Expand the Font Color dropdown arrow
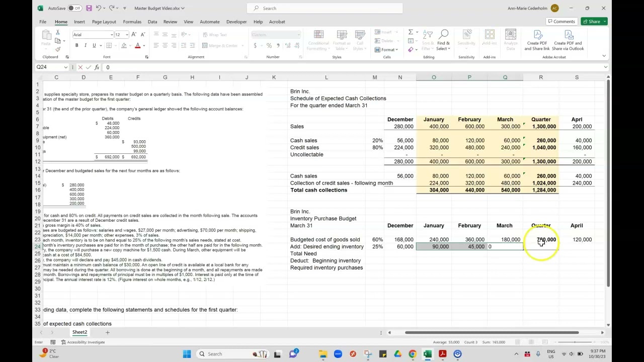644x362 pixels. [143, 46]
